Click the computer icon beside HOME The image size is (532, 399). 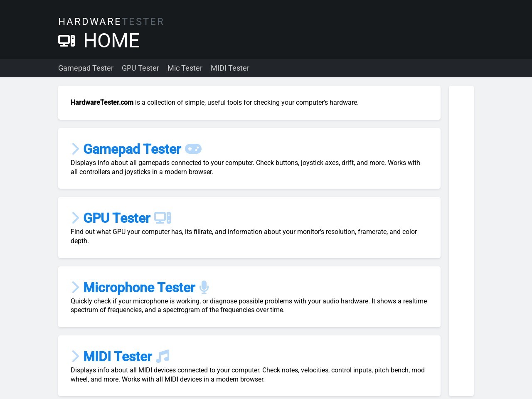coord(66,41)
